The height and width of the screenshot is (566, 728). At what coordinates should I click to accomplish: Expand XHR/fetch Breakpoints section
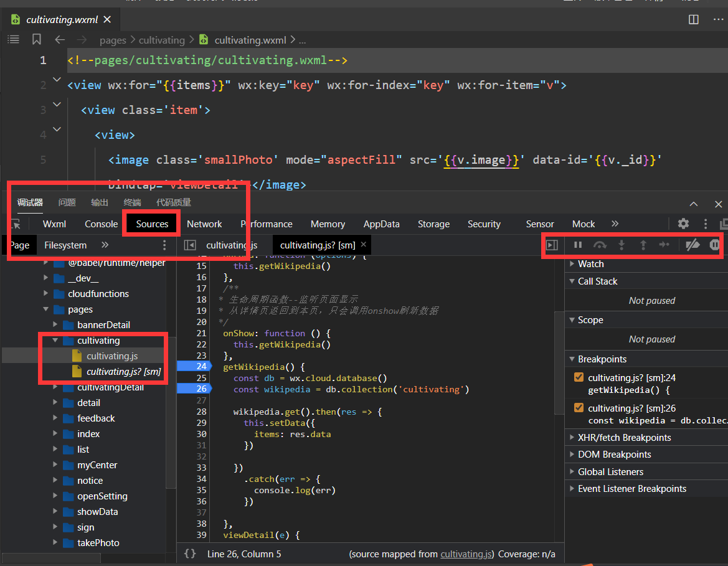coord(572,437)
